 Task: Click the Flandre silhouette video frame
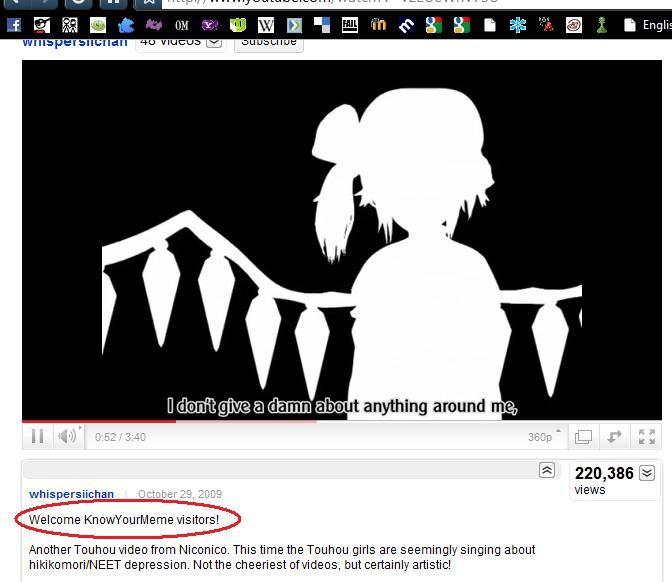[342, 240]
